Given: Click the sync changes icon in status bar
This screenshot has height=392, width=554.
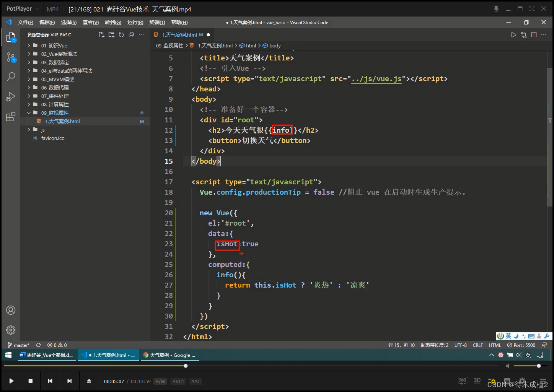Looking at the screenshot, I should 38,345.
